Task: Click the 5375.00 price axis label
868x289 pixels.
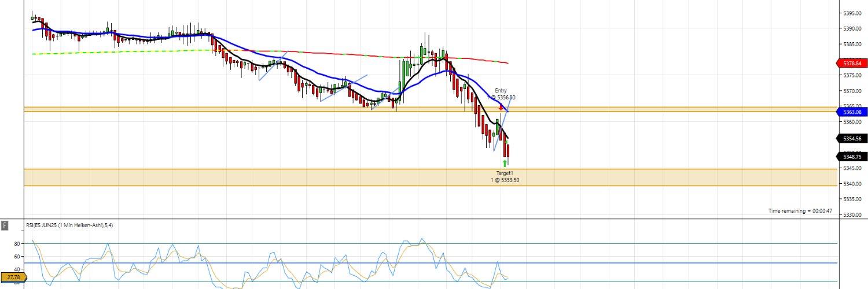Action: click(854, 75)
